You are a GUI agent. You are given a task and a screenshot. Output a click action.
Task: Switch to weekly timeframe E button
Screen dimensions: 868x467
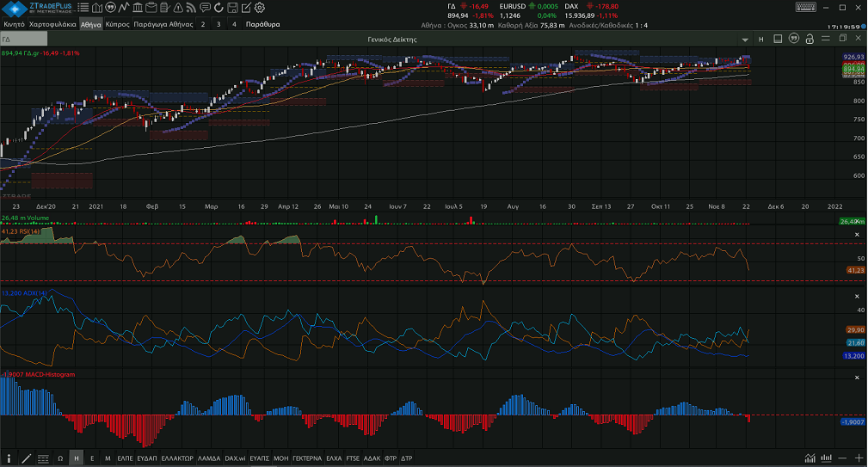[92, 458]
